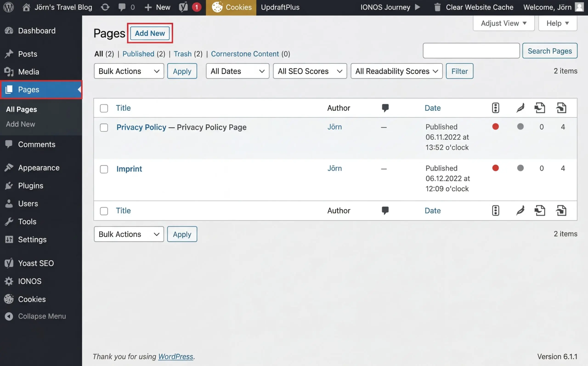Select the Privacy Policy page checkbox

click(104, 127)
